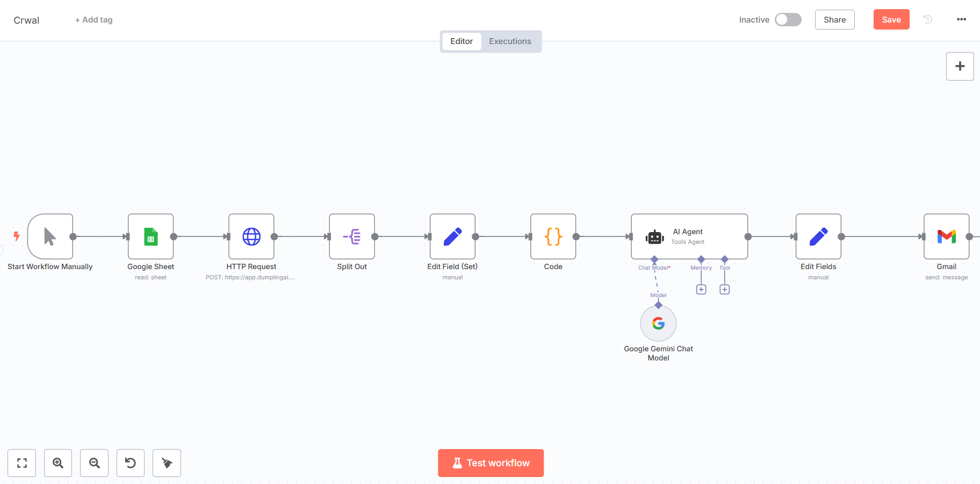Click the Code node output connector
Viewport: 980px width, 484px height.
(576, 236)
